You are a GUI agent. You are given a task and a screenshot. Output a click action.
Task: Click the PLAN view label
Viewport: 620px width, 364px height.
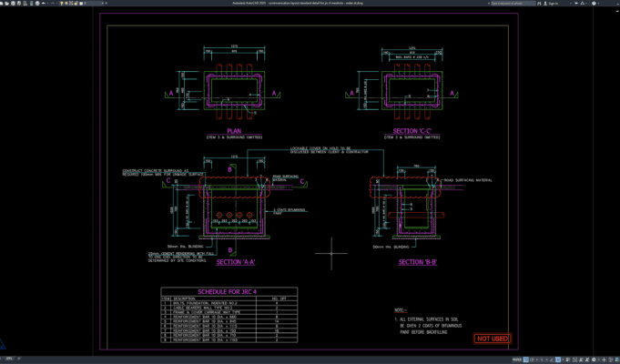tap(234, 131)
